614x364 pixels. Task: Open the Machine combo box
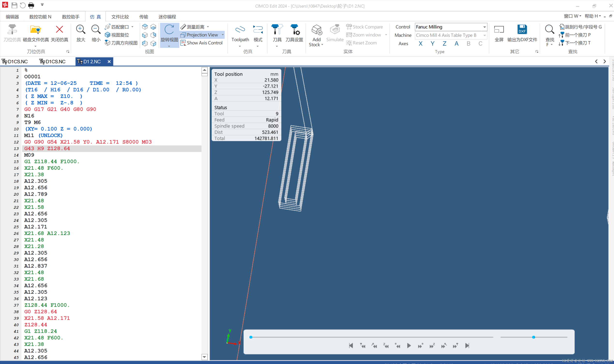coord(451,35)
